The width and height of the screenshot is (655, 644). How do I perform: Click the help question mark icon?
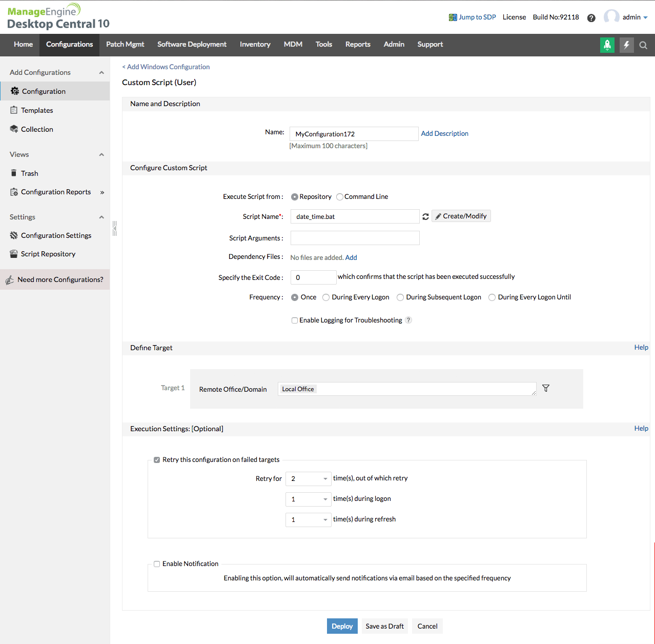591,18
